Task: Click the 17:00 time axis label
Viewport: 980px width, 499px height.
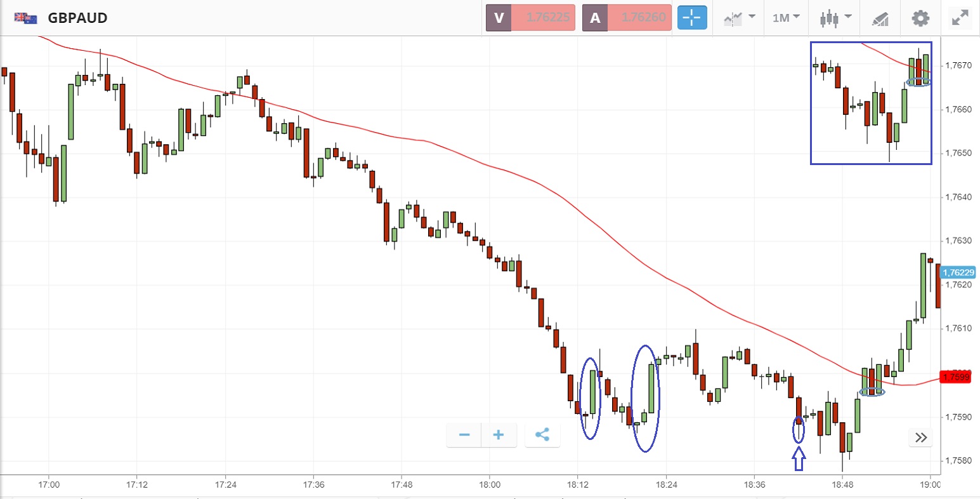Action: [49, 484]
